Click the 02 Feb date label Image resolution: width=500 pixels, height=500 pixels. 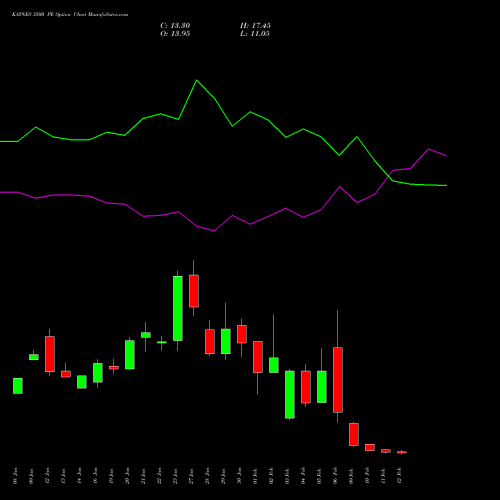click(x=272, y=476)
